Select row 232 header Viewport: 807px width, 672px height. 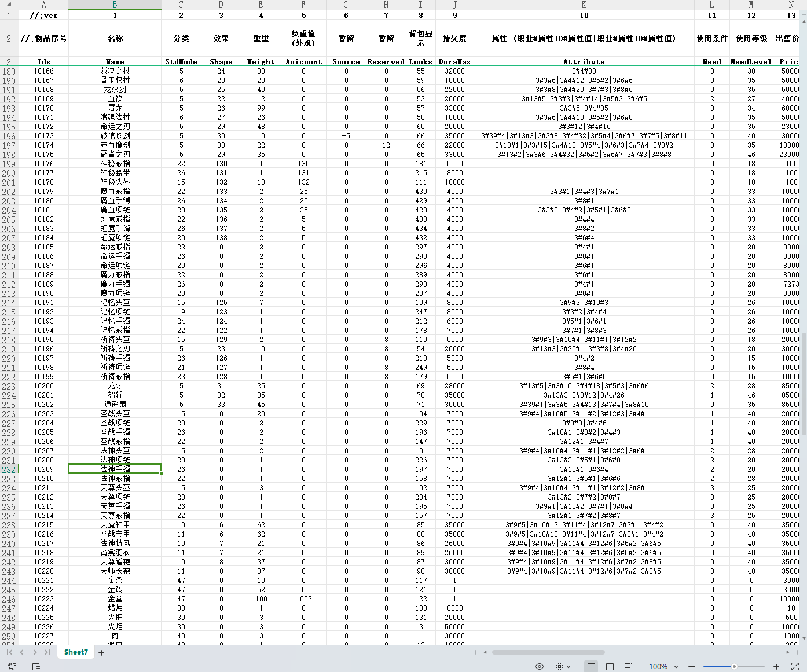coord(9,469)
